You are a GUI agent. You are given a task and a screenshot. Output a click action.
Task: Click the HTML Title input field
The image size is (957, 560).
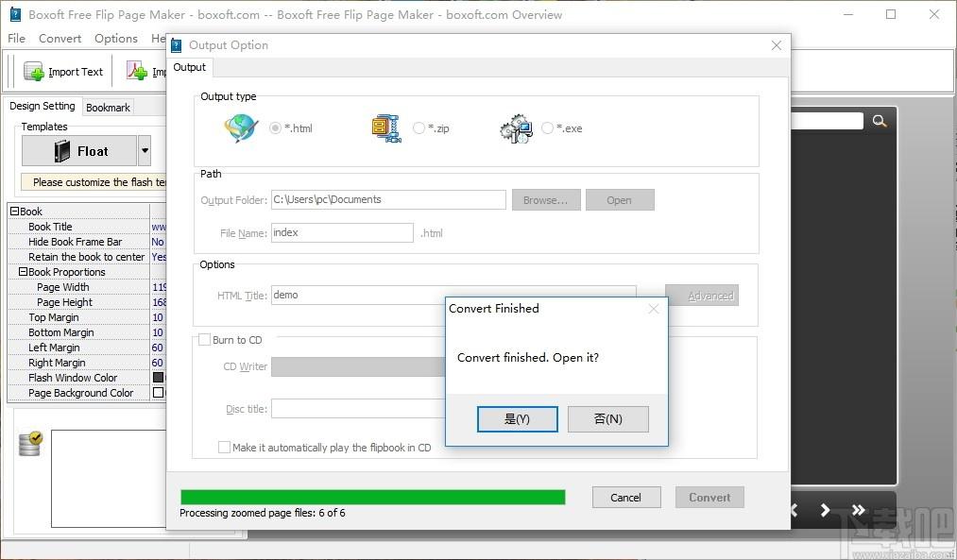453,296
